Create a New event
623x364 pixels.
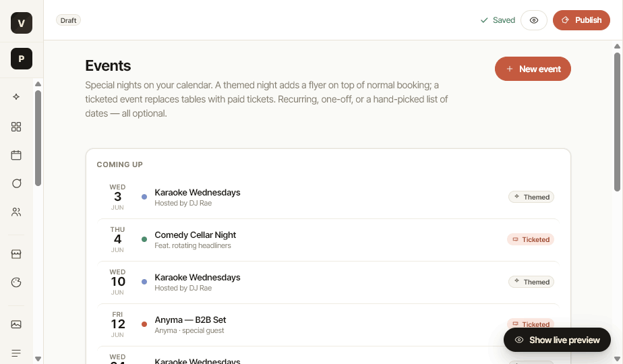pos(533,69)
